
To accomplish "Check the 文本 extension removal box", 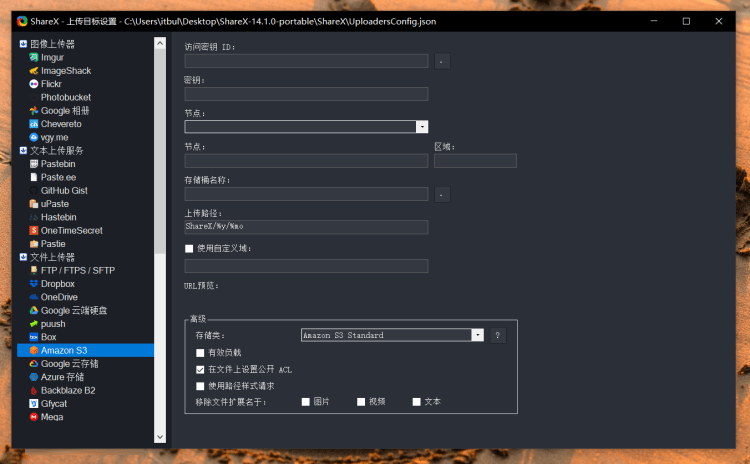I will 417,402.
